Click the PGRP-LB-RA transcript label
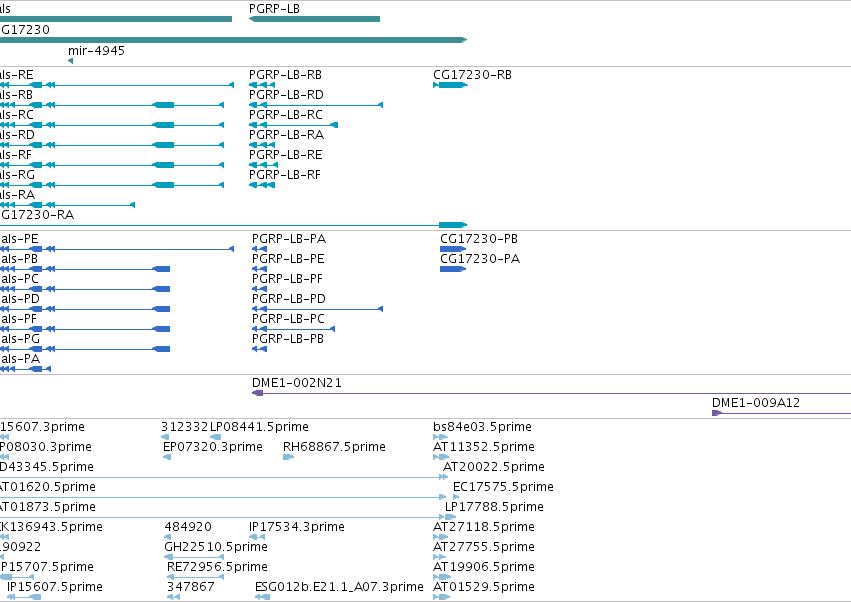Image resolution: width=851 pixels, height=602 pixels. click(x=286, y=135)
